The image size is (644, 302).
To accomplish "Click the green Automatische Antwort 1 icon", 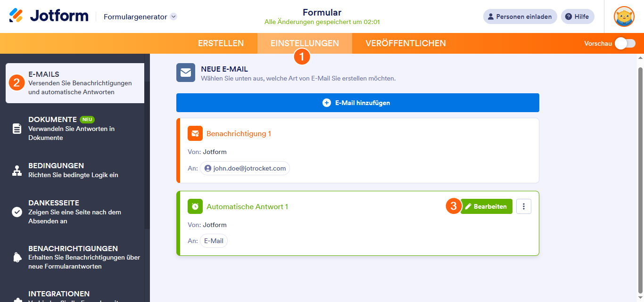I will click(x=195, y=207).
